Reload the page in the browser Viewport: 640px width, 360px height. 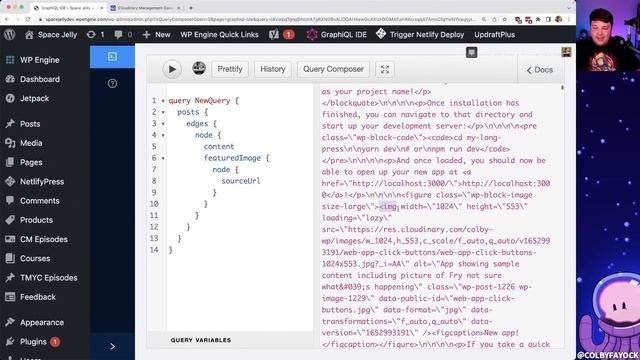click(28, 19)
